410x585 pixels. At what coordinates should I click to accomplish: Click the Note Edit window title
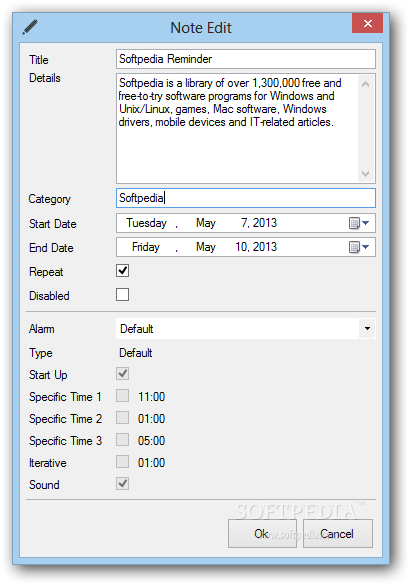coord(201,28)
